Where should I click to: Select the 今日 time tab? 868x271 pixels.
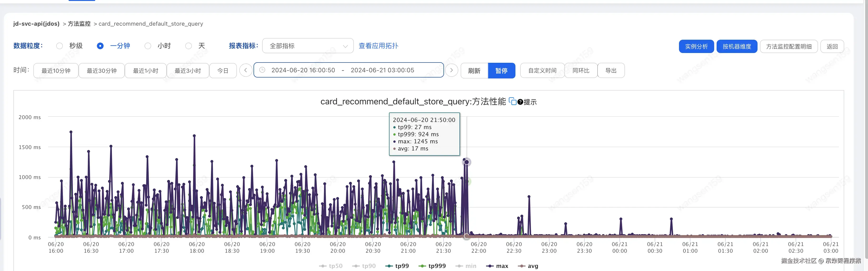coord(223,71)
